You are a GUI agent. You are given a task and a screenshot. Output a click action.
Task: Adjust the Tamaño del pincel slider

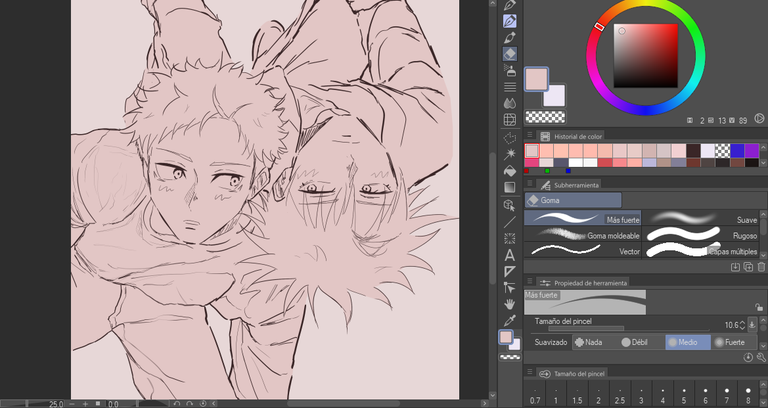point(628,329)
